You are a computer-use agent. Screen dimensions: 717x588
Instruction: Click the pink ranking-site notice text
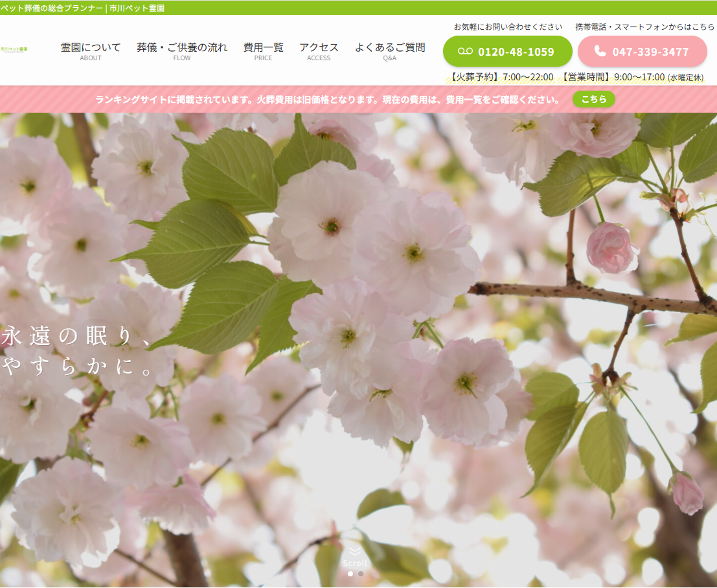click(x=328, y=100)
